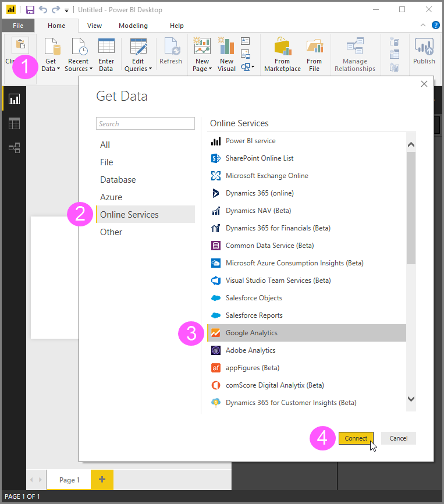Open the Shapes dropdown in the ribbon

point(248,67)
